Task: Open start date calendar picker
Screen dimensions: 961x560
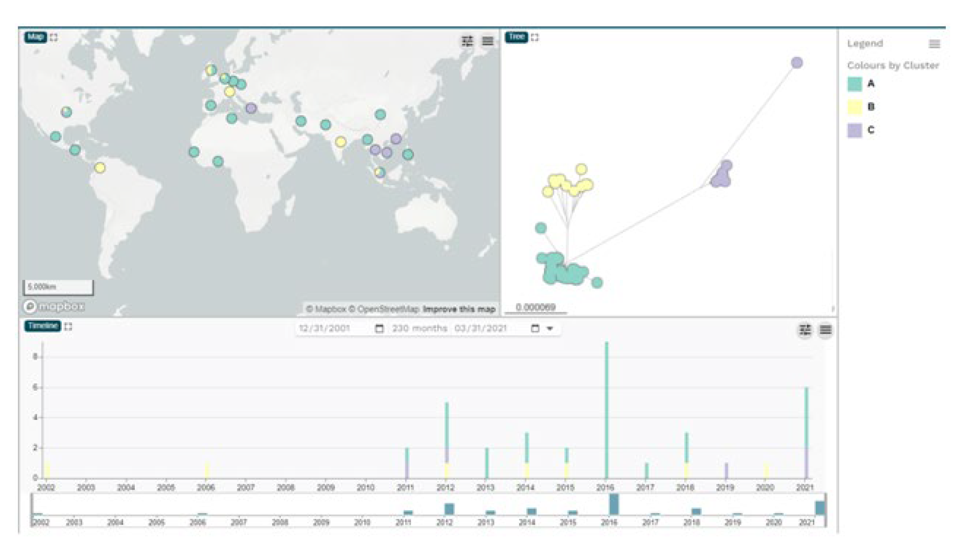Action: click(379, 329)
